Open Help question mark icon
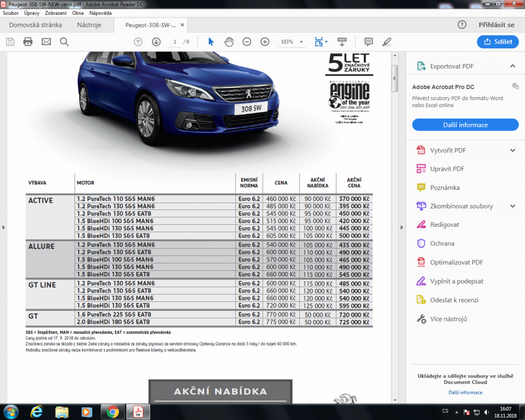This screenshot has height=420, width=525. pyautogui.click(x=461, y=25)
